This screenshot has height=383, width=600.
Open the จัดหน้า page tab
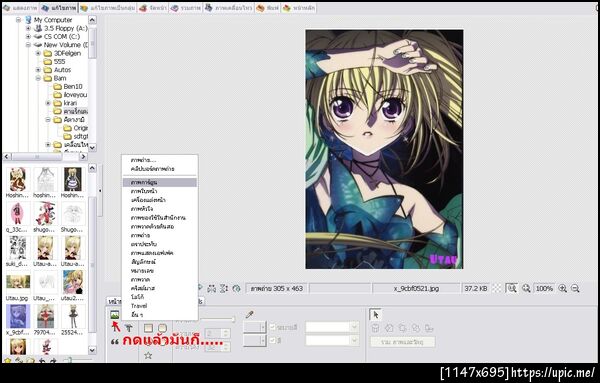click(153, 8)
